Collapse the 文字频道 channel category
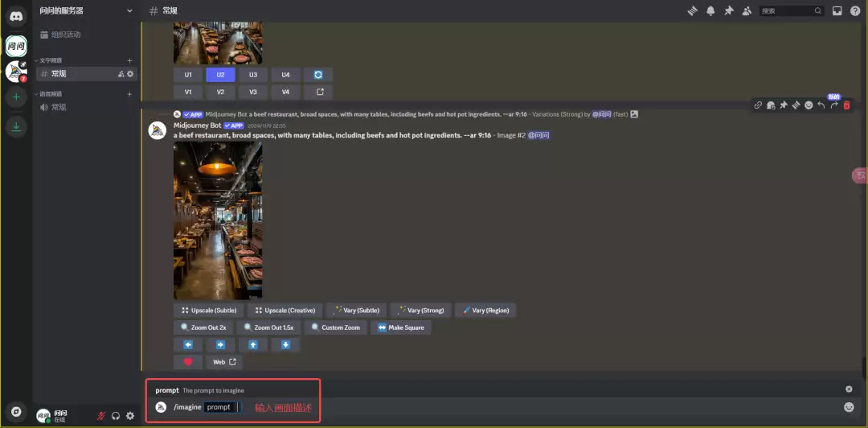 click(51, 60)
